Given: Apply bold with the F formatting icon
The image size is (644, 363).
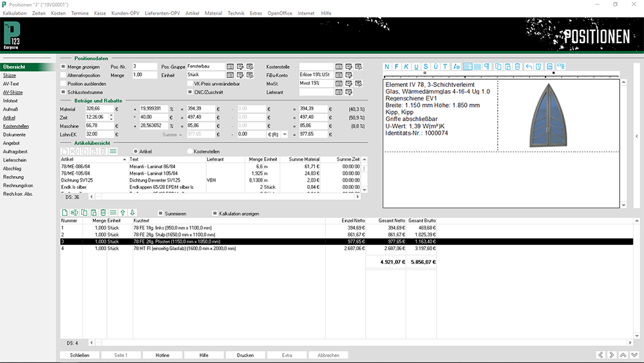Looking at the screenshot, I should 397,66.
